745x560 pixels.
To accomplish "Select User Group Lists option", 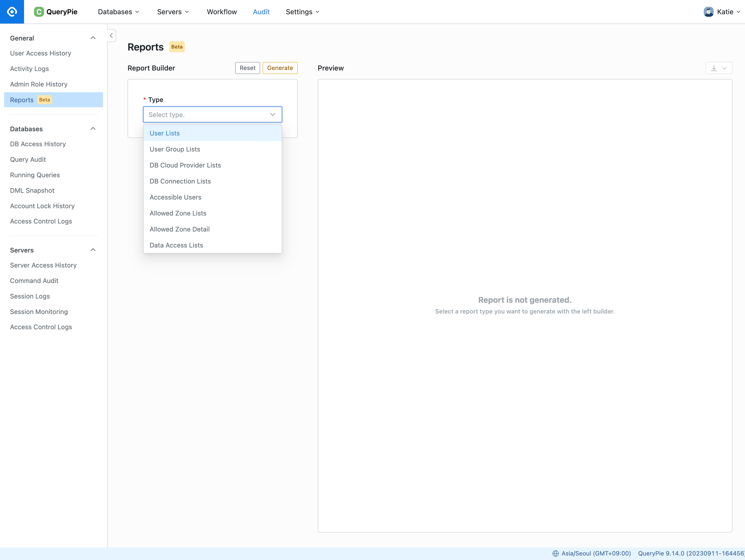I will coord(213,149).
